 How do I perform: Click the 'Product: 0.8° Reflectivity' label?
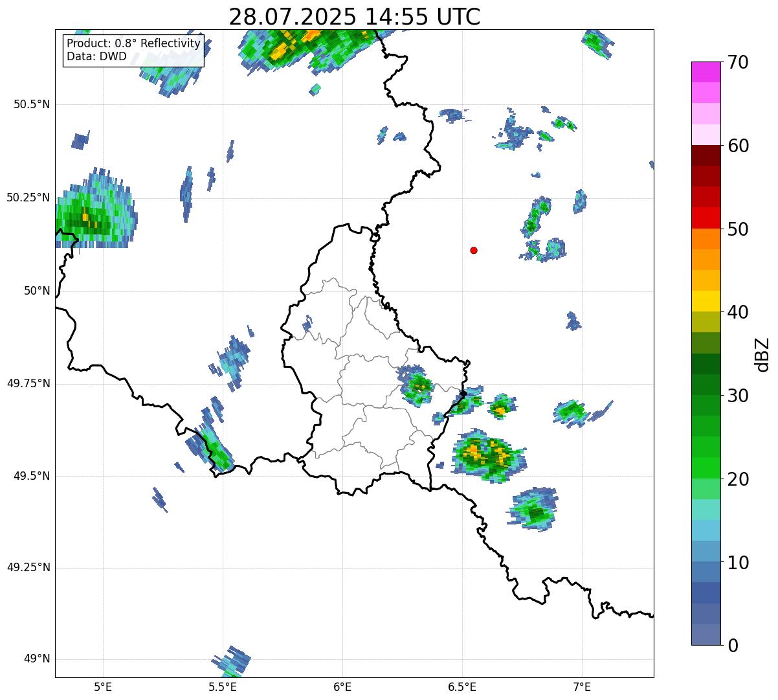point(133,43)
